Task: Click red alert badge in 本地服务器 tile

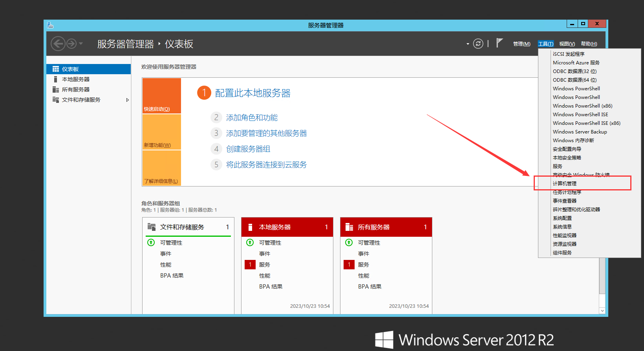Action: click(x=250, y=265)
